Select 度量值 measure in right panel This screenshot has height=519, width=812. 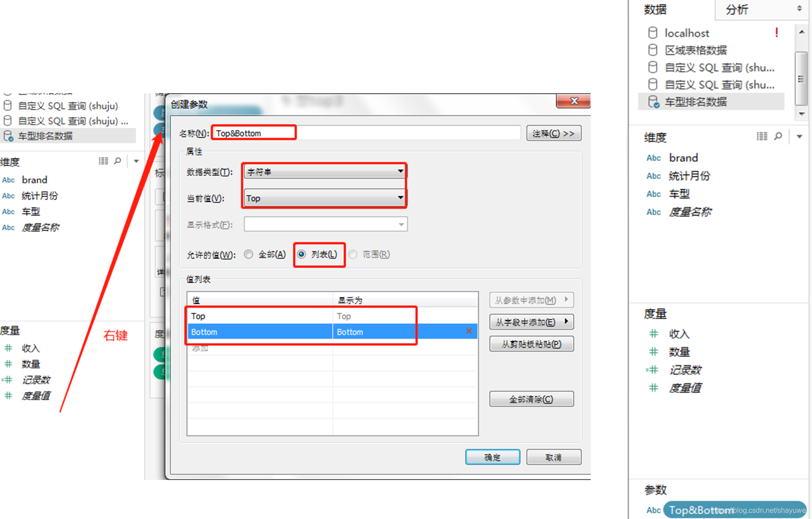pyautogui.click(x=685, y=388)
